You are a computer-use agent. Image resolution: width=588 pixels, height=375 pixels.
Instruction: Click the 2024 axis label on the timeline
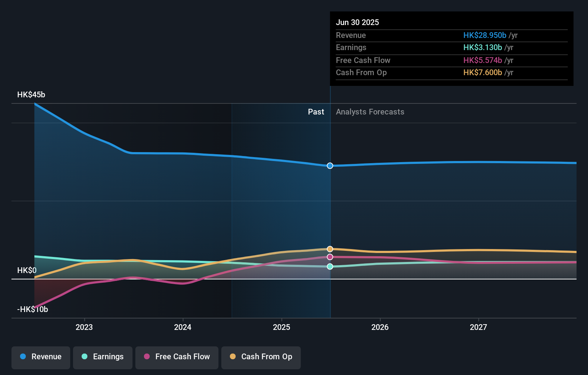click(x=183, y=327)
